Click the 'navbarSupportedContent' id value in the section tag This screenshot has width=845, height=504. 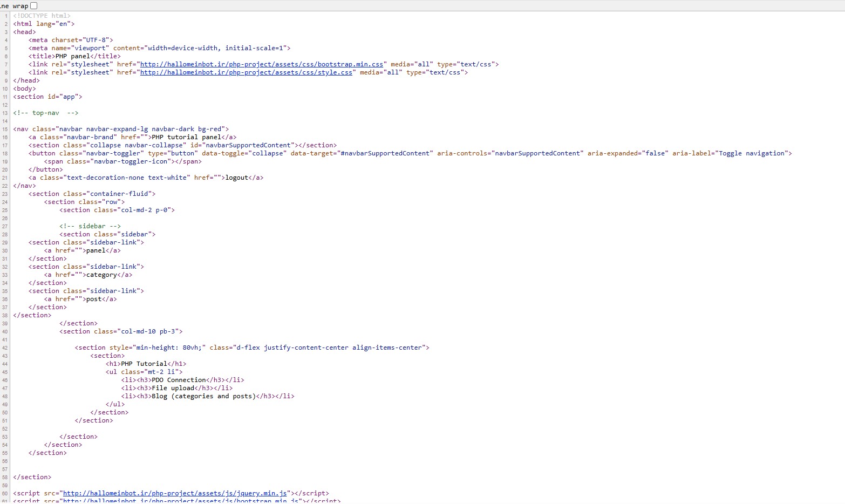point(248,145)
